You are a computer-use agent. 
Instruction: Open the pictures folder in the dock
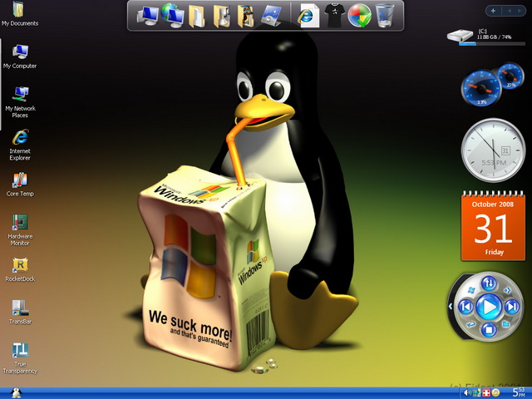coord(245,16)
